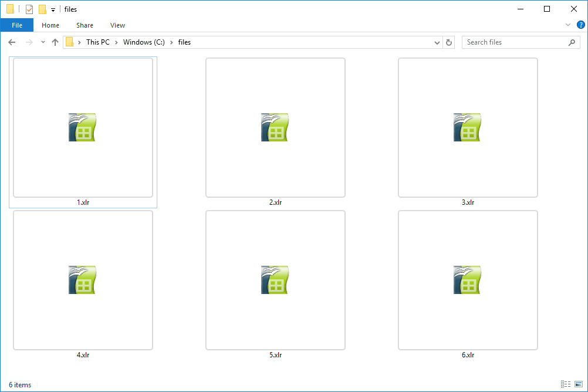This screenshot has height=392, width=588.
Task: Open recent locations dropdown
Action: click(43, 42)
